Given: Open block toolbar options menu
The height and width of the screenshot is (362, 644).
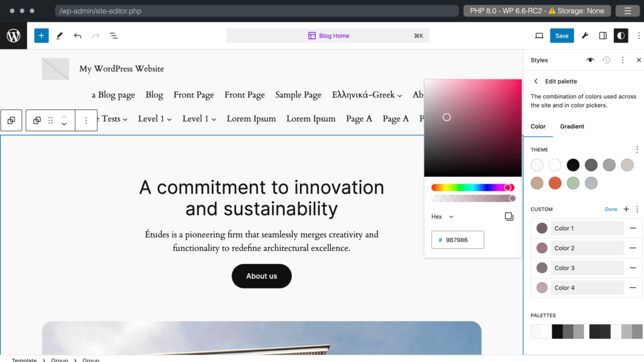Looking at the screenshot, I should [86, 120].
